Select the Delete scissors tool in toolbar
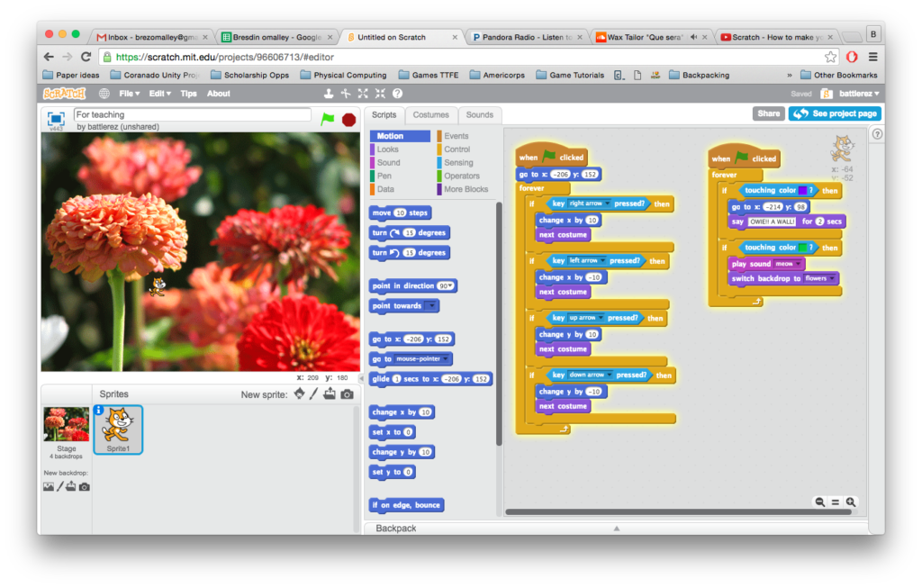This screenshot has height=588, width=922. [346, 94]
